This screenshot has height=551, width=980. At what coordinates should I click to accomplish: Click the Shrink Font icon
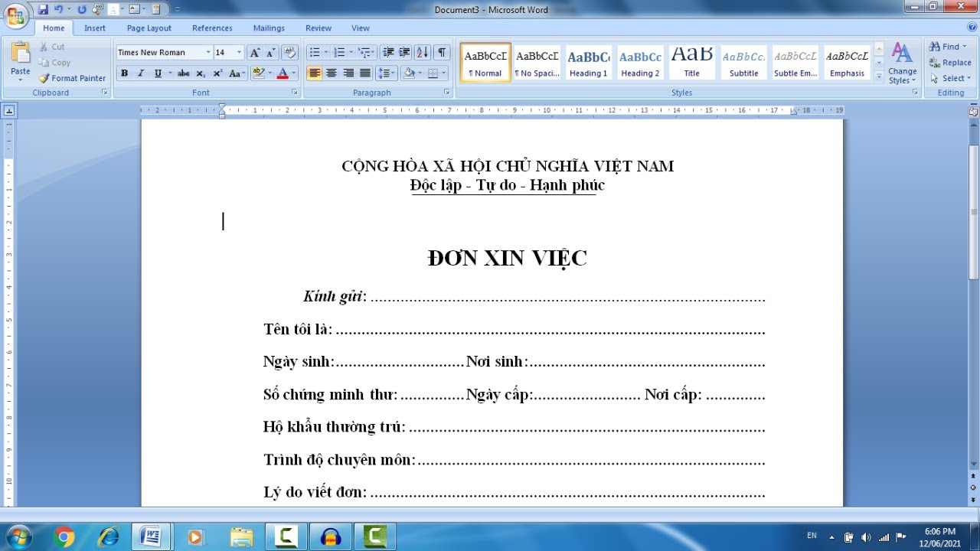[x=271, y=53]
